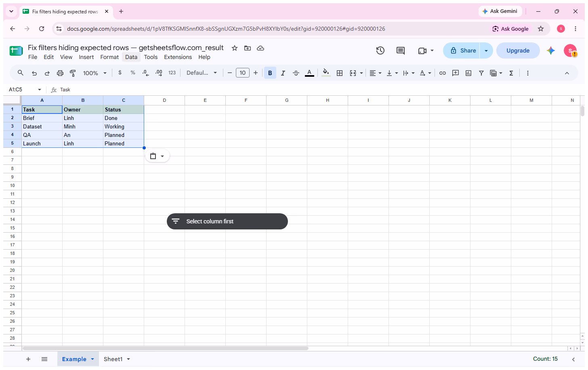Toggle the filter on the selection
The image size is (588, 370).
(x=481, y=73)
